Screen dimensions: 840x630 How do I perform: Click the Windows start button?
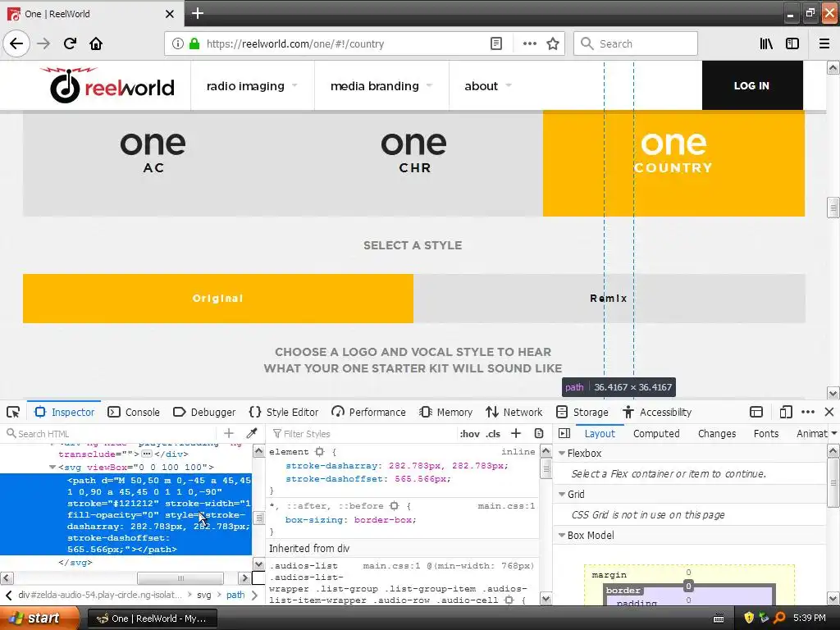click(40, 618)
